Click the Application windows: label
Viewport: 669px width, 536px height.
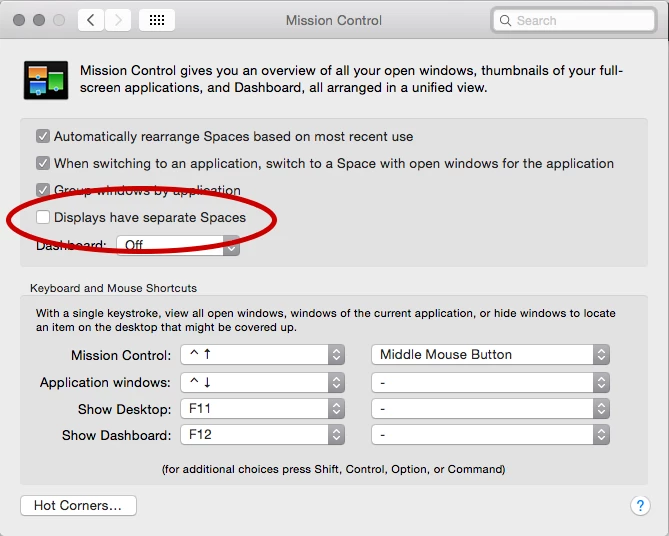(105, 382)
